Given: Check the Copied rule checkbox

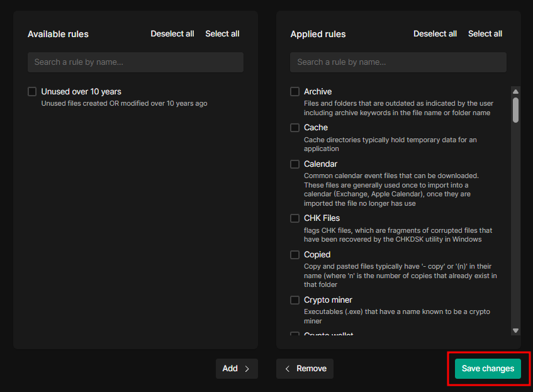Looking at the screenshot, I should click(295, 255).
